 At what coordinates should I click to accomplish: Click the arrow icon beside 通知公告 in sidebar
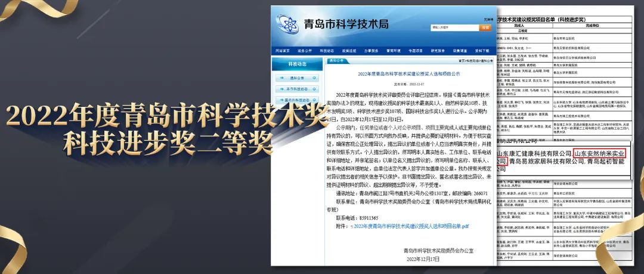[x=281, y=78]
